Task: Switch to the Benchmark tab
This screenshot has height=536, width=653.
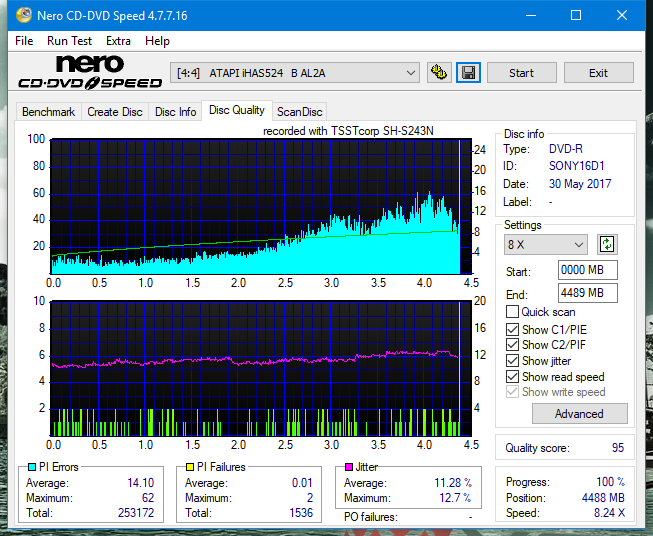Action: point(48,112)
